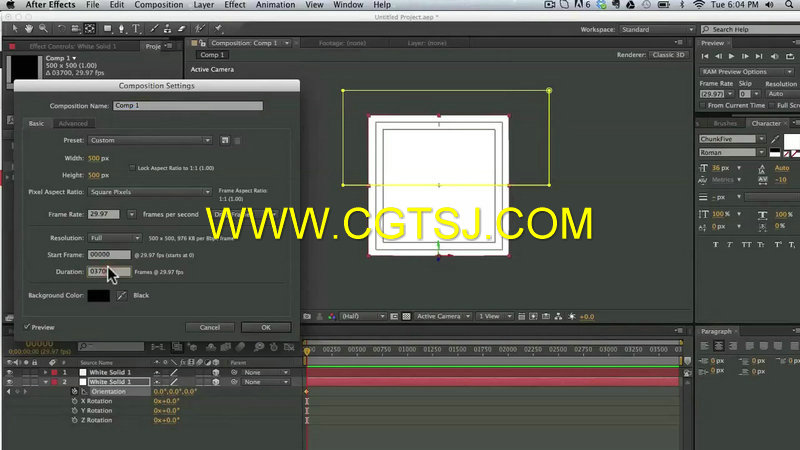Click the Cancel button
The width and height of the screenshot is (800, 450).
point(210,328)
